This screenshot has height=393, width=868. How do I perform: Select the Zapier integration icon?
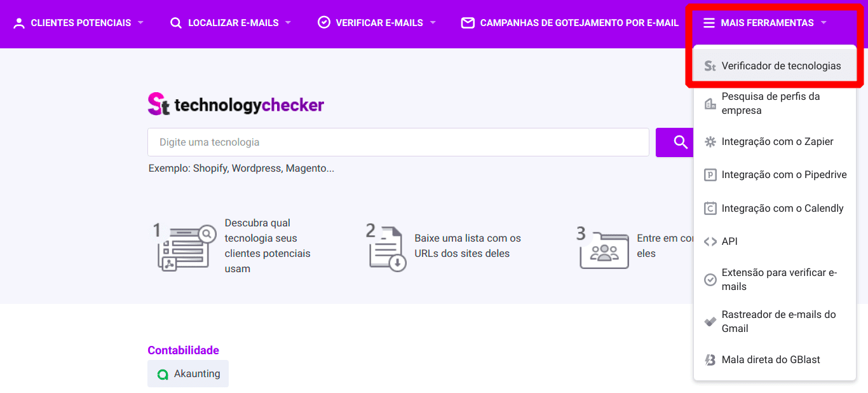click(710, 141)
